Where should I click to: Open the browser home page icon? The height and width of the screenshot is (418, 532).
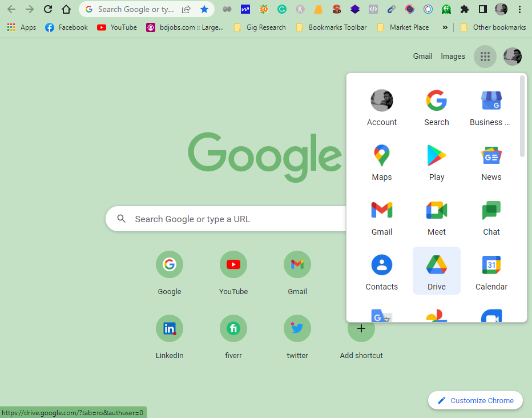(x=66, y=9)
